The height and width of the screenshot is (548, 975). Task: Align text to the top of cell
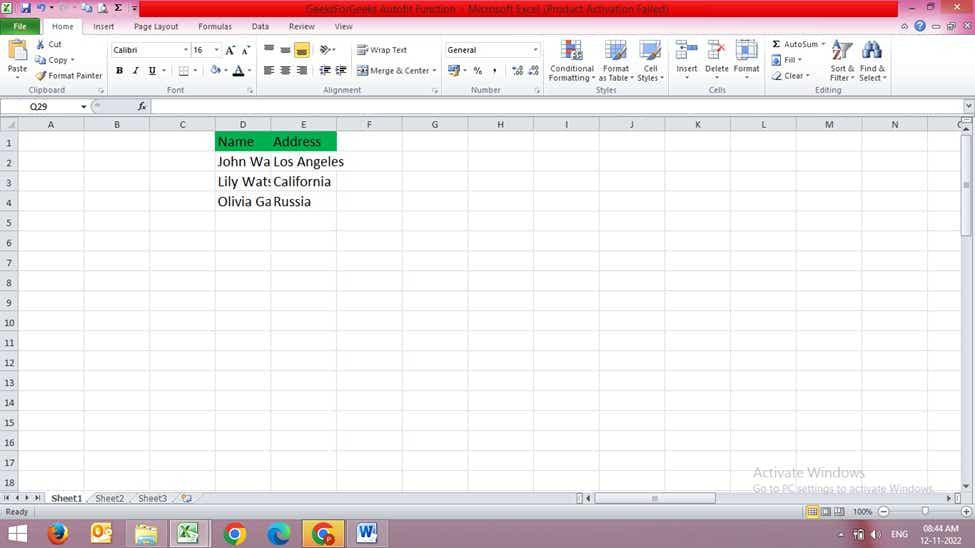point(269,50)
